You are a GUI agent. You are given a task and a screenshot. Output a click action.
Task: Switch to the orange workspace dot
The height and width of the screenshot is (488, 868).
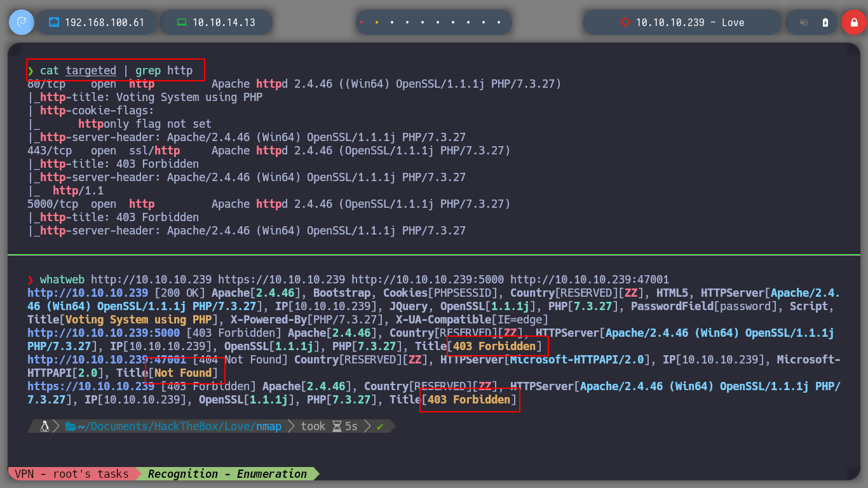[377, 22]
